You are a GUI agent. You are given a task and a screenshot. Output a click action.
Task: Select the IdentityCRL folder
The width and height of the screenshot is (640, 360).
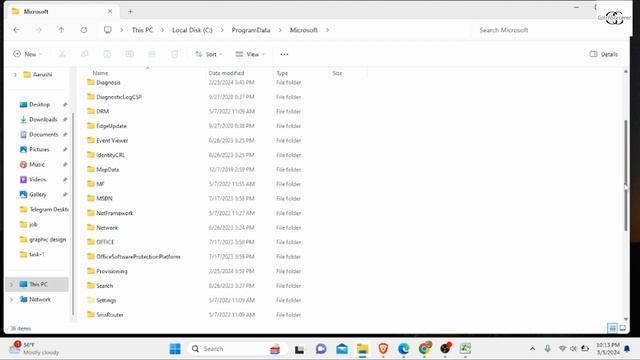110,155
